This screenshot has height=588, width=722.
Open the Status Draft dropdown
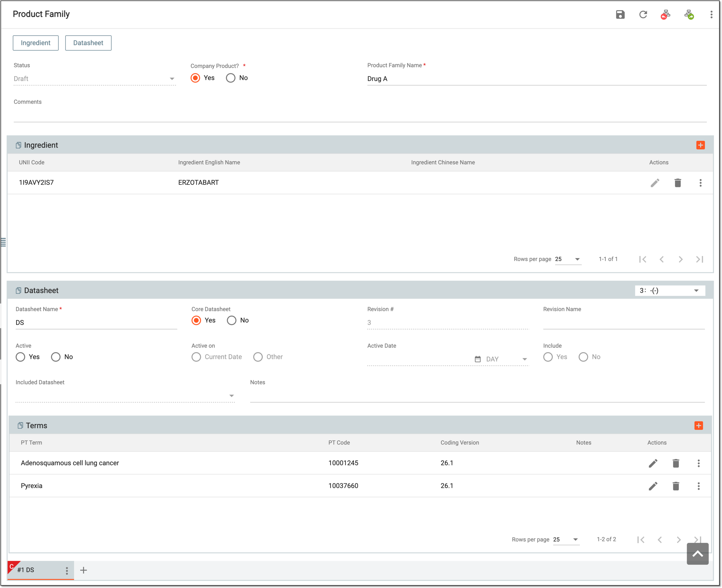[94, 79]
